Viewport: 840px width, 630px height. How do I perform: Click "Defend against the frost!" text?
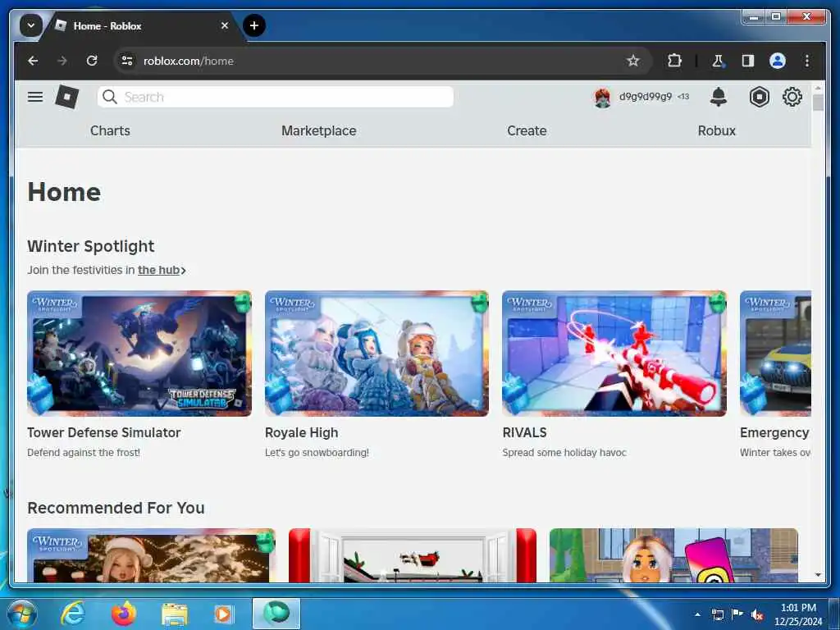[84, 453]
